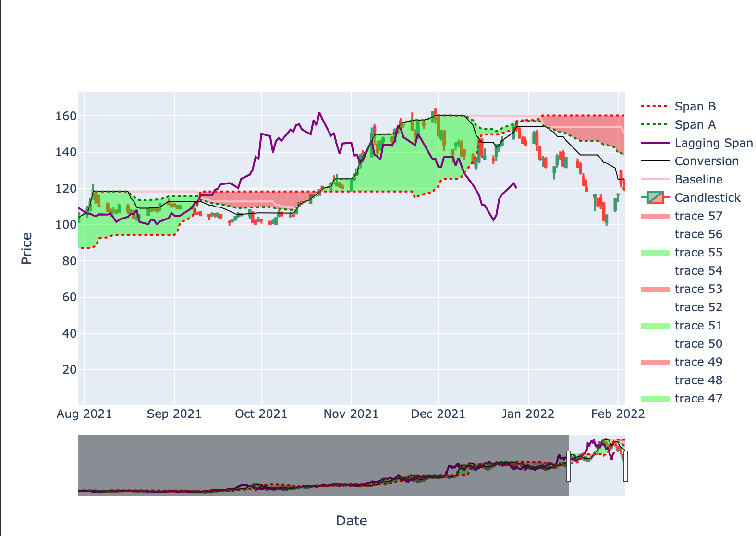Click the red trace 53 legend icon

[x=655, y=289]
